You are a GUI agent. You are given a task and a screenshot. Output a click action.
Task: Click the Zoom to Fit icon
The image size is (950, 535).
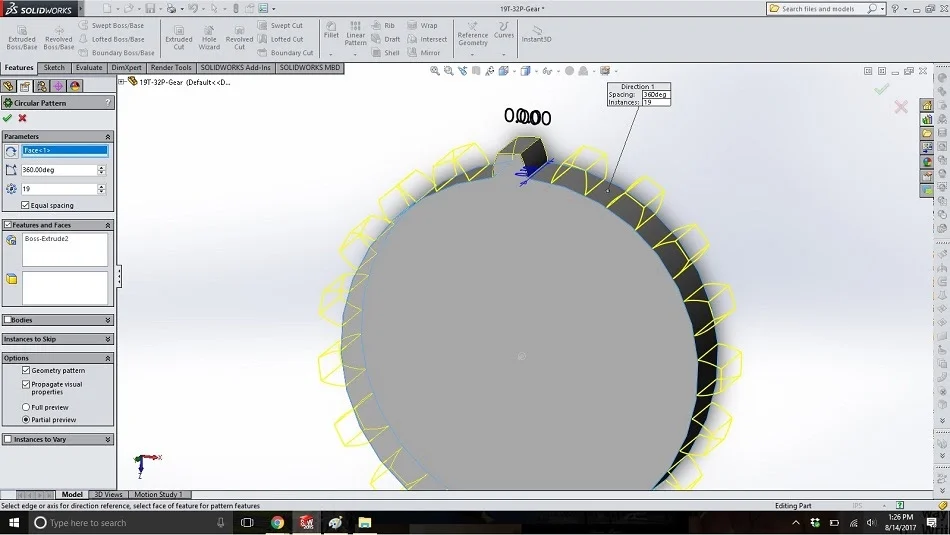(434, 71)
